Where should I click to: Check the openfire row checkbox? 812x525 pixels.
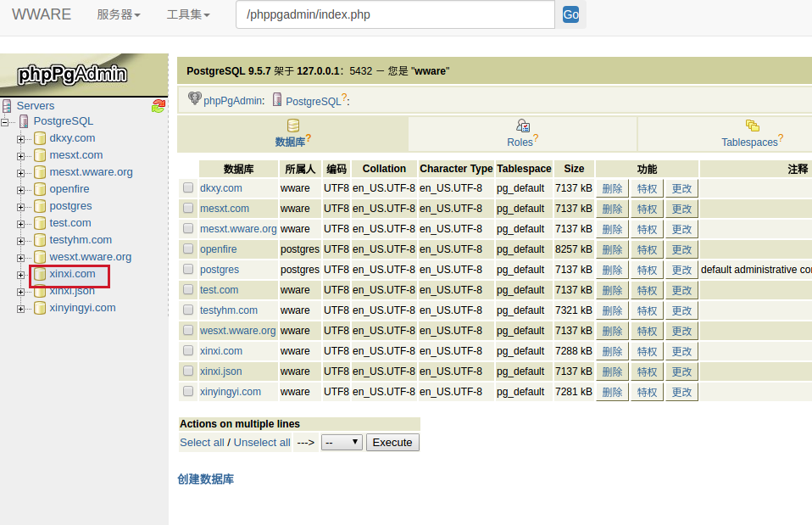pos(188,249)
